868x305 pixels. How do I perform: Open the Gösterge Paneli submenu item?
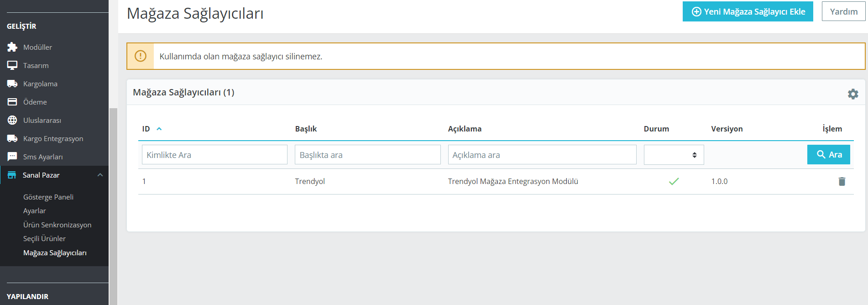[x=48, y=197]
